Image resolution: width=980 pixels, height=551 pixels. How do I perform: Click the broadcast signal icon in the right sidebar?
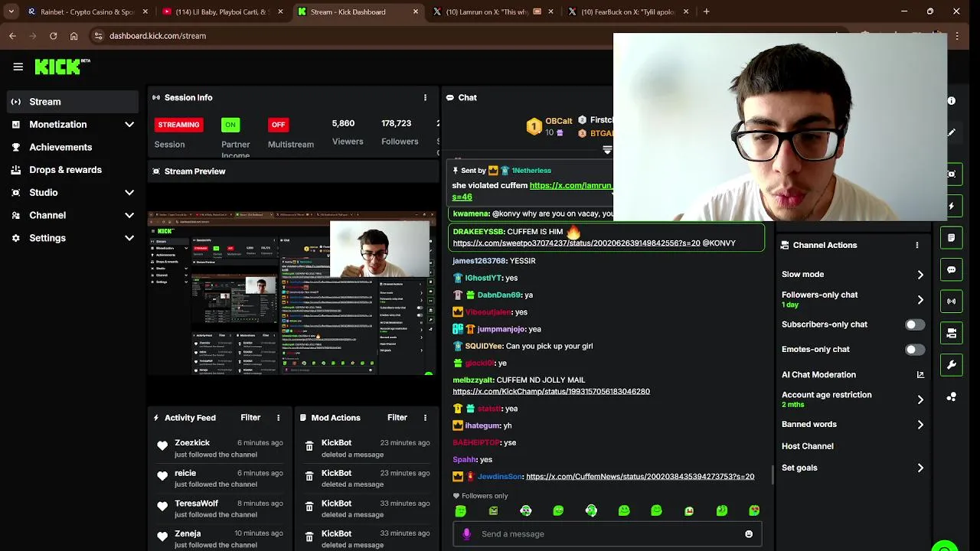click(951, 302)
